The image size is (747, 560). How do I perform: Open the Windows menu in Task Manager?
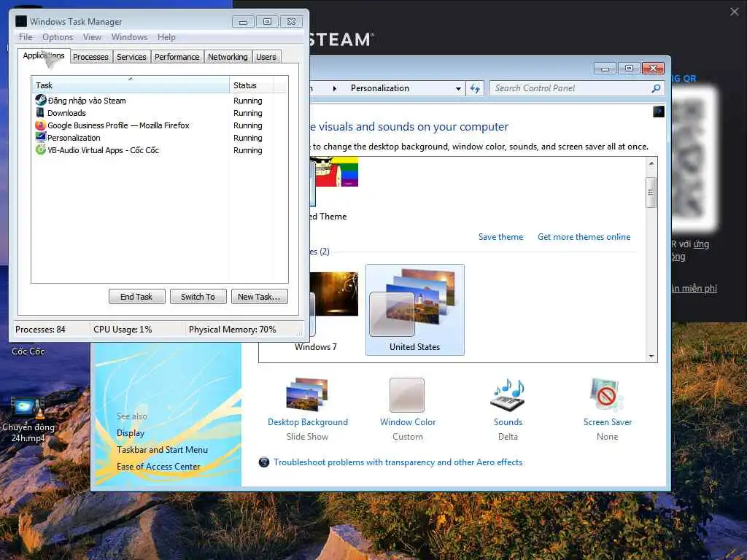tap(129, 37)
